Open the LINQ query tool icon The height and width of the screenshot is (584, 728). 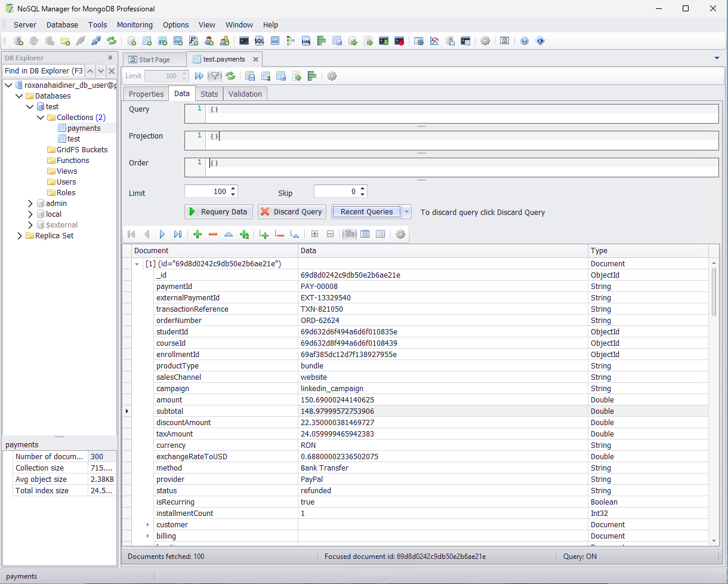[x=306, y=41]
